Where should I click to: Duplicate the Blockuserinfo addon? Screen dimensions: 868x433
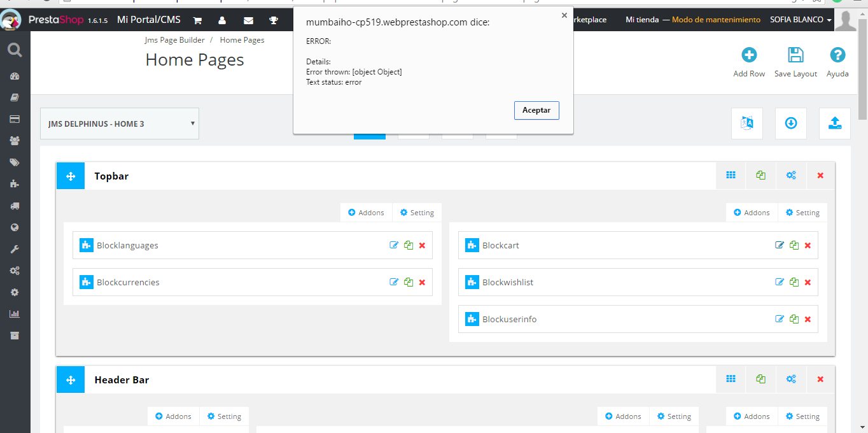(x=794, y=319)
